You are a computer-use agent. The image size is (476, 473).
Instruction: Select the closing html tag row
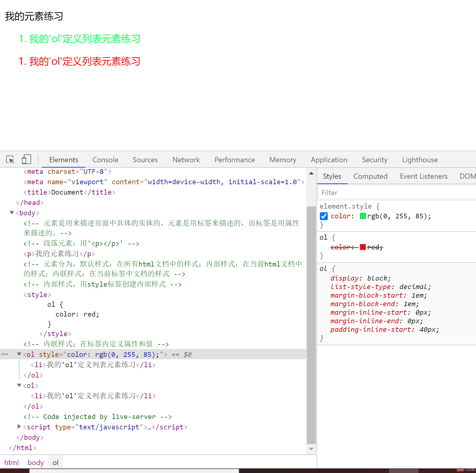click(23, 448)
